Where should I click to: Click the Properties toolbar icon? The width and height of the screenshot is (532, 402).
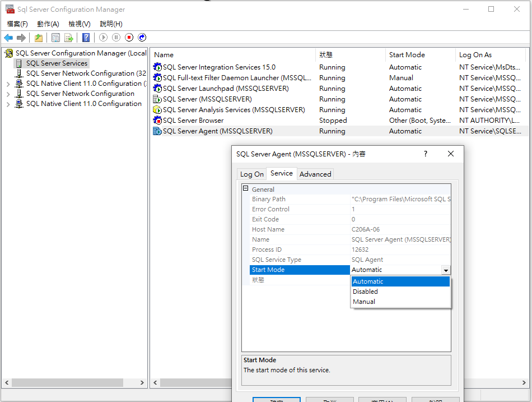(x=56, y=38)
